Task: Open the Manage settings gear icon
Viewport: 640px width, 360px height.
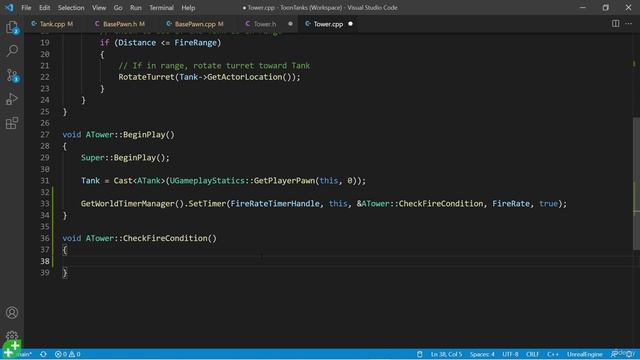Action: coord(12,336)
